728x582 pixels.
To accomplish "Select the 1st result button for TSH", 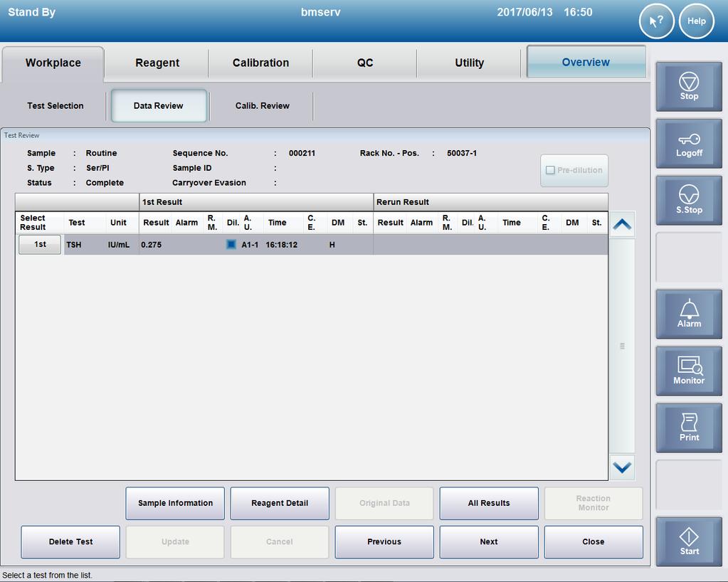I will point(40,244).
